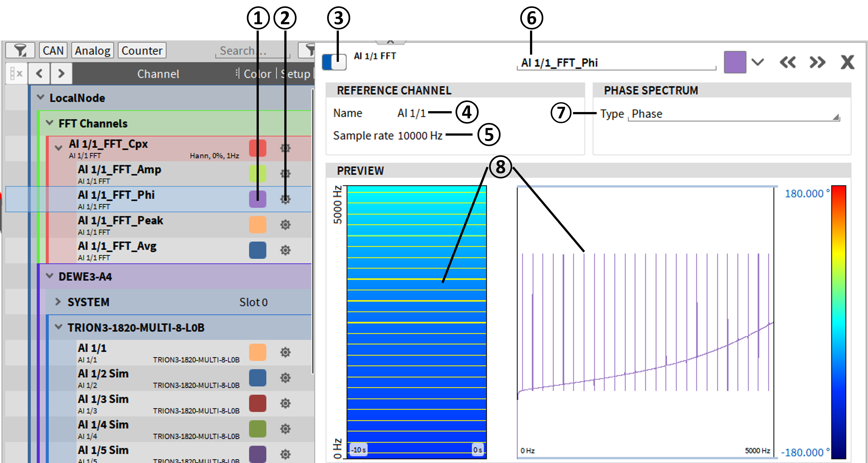Click the CAN filter button
The height and width of the screenshot is (463, 868).
tap(53, 51)
